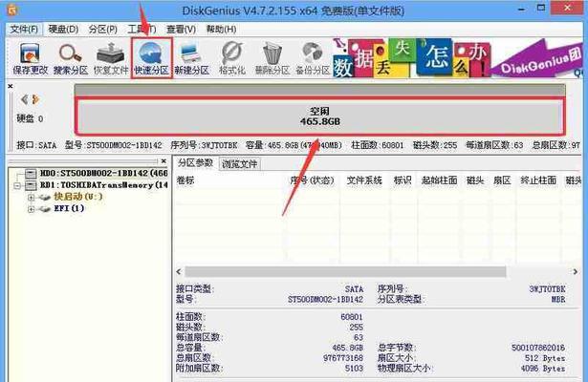The image size is (588, 382).
Task: Click the 备份分区 (Backup partition) icon
Action: (313, 58)
